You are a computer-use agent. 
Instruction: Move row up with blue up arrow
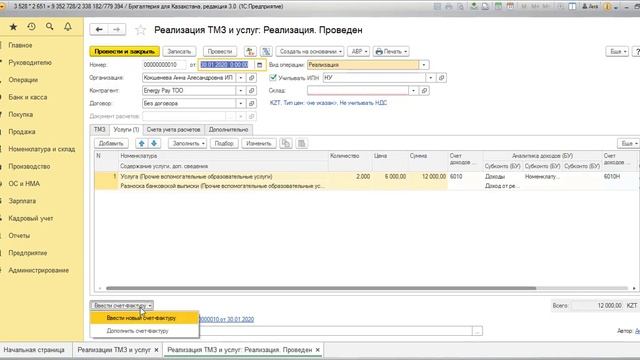click(x=142, y=143)
